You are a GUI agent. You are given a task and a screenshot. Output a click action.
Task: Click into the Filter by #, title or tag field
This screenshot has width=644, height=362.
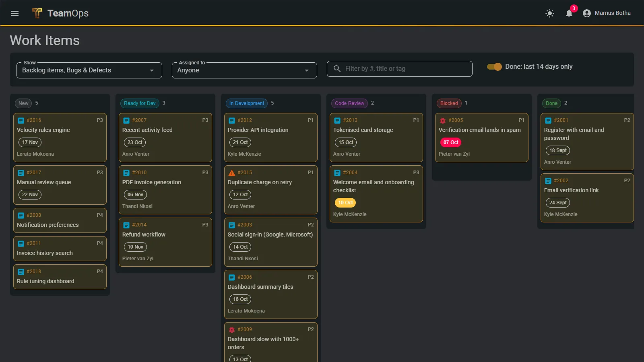(400, 69)
